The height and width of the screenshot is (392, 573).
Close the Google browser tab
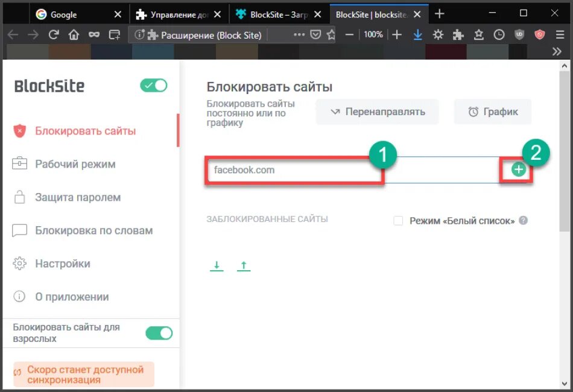117,14
